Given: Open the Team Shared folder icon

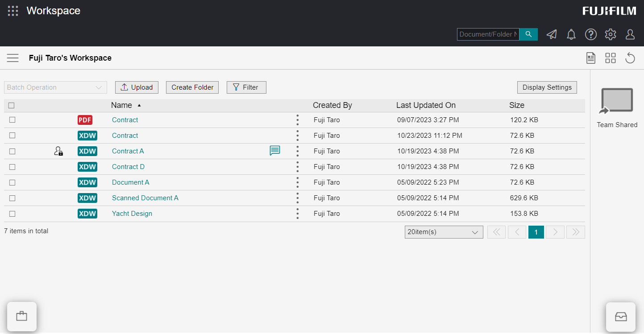Looking at the screenshot, I should (x=617, y=101).
